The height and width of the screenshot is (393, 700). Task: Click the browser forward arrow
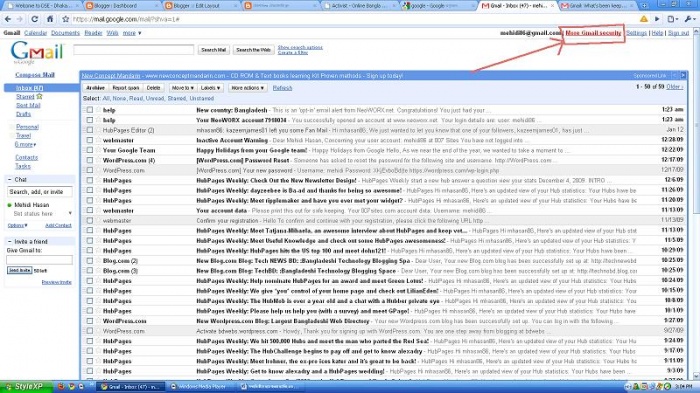pos(20,19)
